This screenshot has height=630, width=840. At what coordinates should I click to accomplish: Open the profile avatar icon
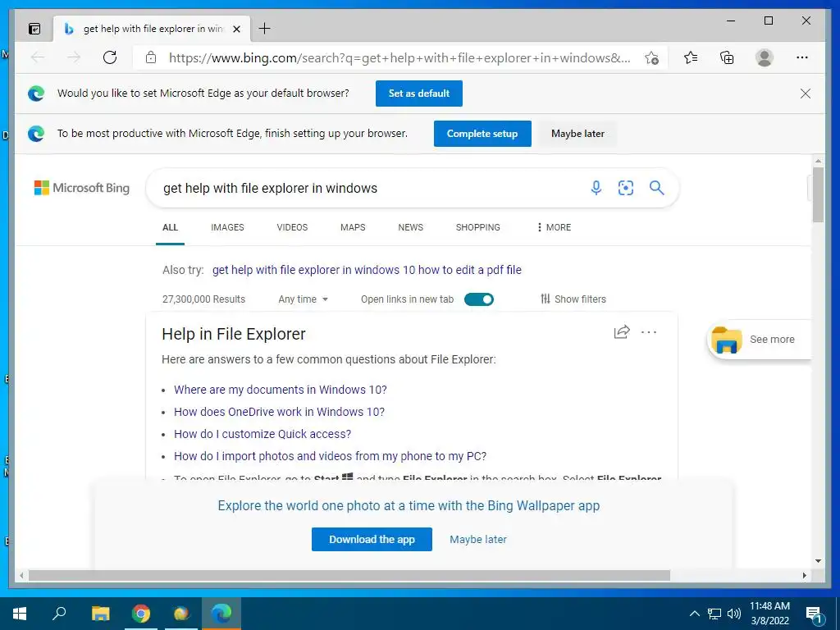[765, 57]
